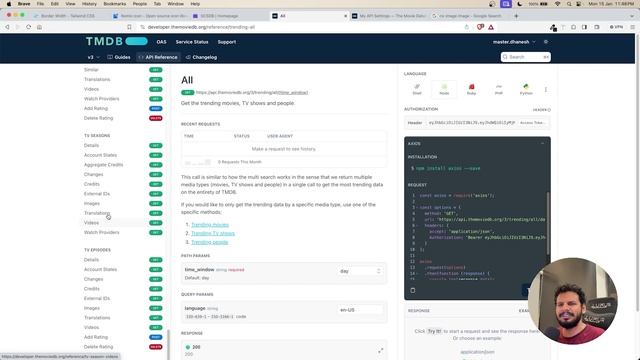Image resolution: width=640 pixels, height=360 pixels.
Task: Select the Shell language icon
Action: [x=417, y=89]
